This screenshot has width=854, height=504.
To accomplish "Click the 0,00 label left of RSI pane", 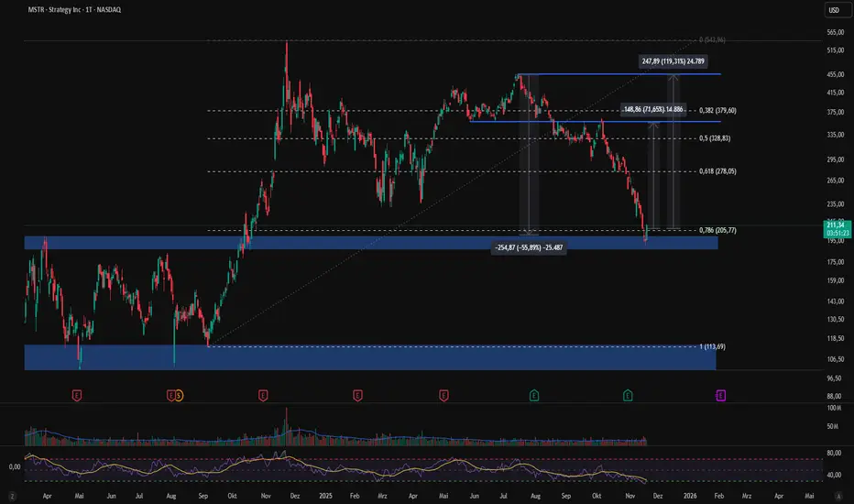I will 15,467.
